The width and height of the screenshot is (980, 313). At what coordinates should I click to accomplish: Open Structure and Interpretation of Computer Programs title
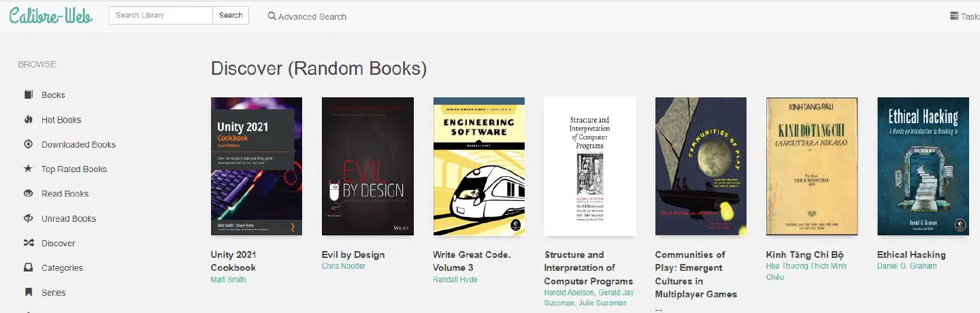[x=589, y=268]
